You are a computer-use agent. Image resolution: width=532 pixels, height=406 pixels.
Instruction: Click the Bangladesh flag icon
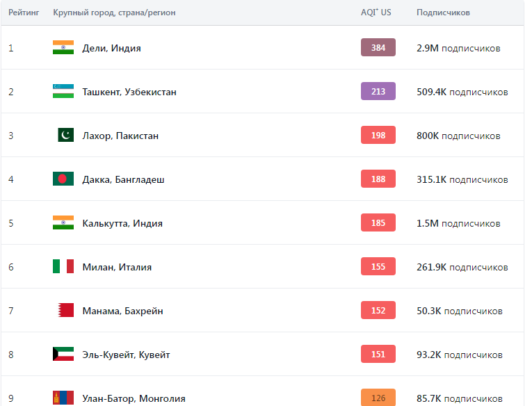click(x=63, y=179)
